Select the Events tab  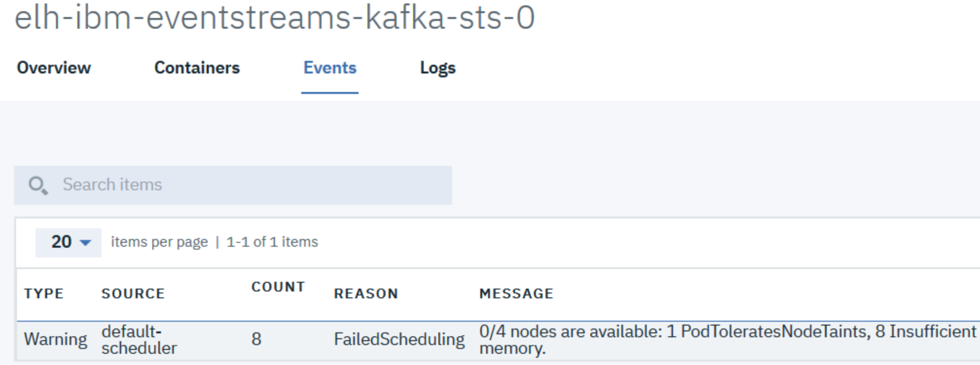tap(330, 68)
